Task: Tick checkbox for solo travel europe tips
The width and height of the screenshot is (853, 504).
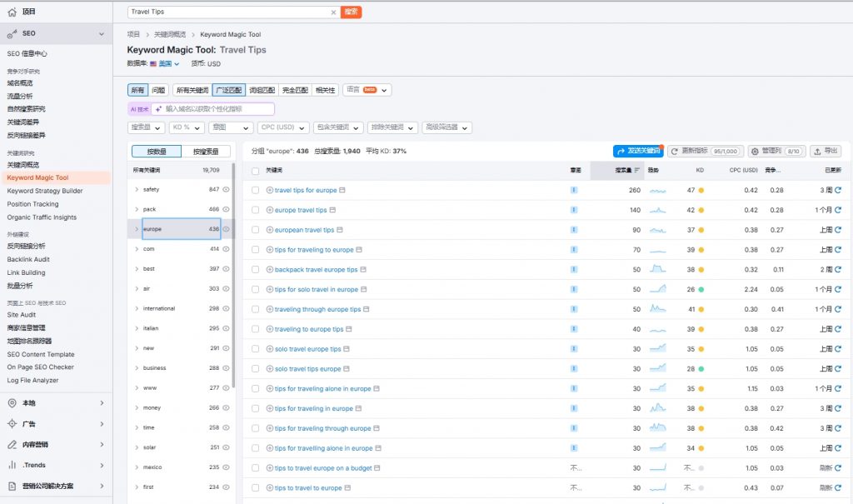Action: [x=255, y=349]
